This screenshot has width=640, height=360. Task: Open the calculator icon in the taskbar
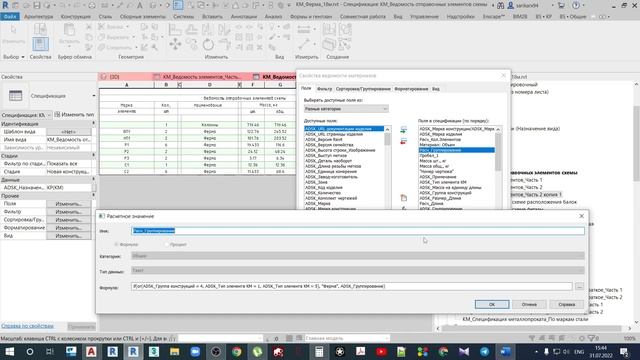(x=319, y=351)
